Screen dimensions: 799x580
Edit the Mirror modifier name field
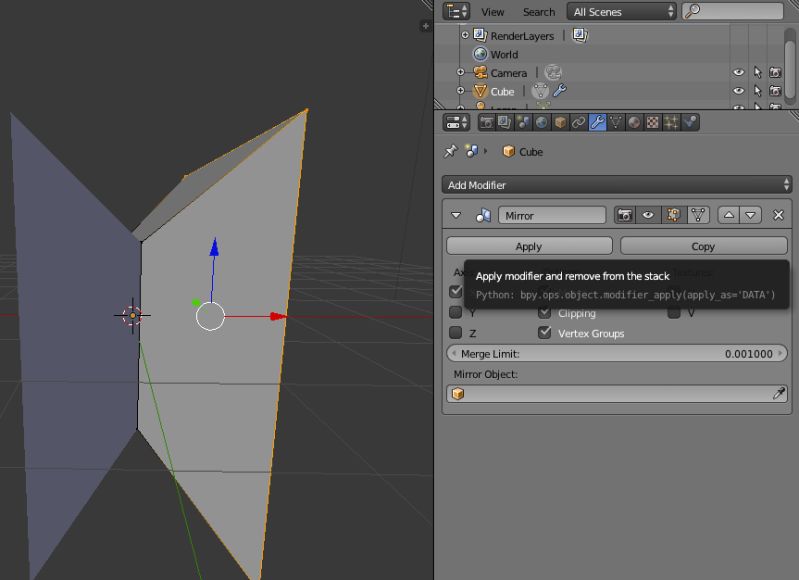point(552,216)
